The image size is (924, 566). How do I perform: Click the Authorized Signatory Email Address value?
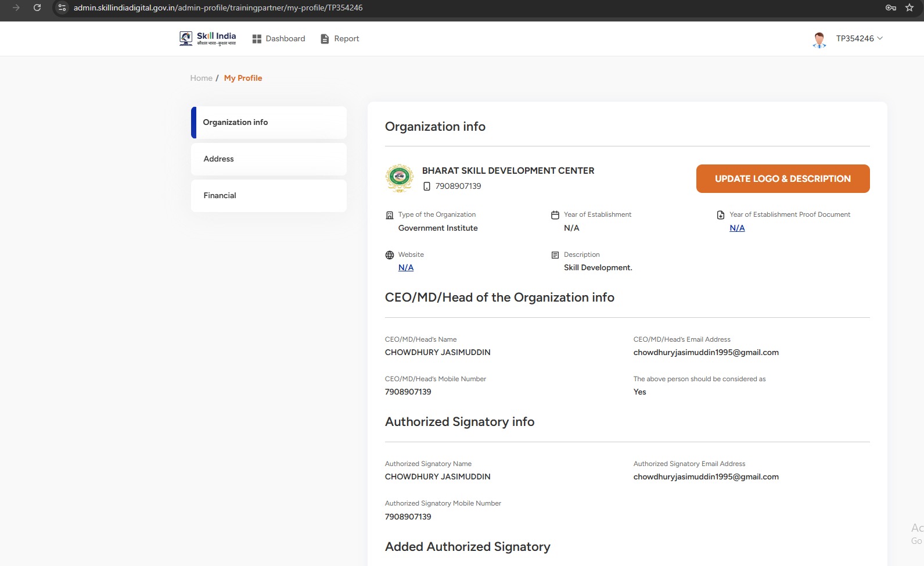click(706, 477)
